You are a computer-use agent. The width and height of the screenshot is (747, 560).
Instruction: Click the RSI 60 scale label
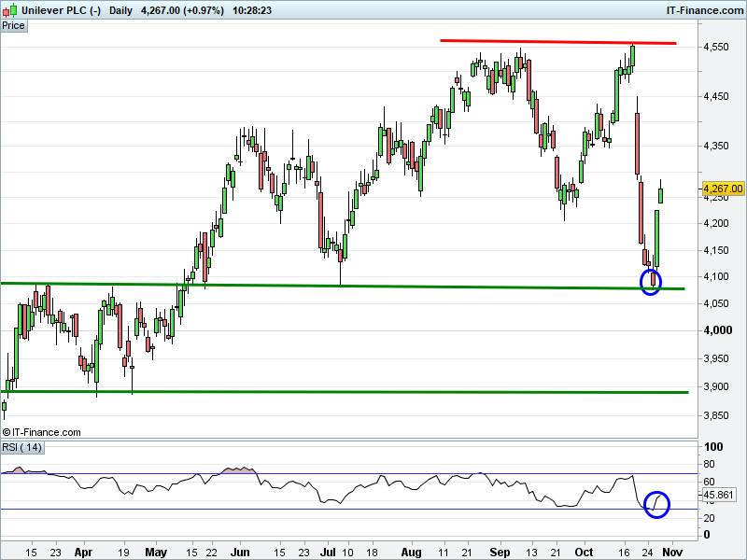[x=709, y=482]
